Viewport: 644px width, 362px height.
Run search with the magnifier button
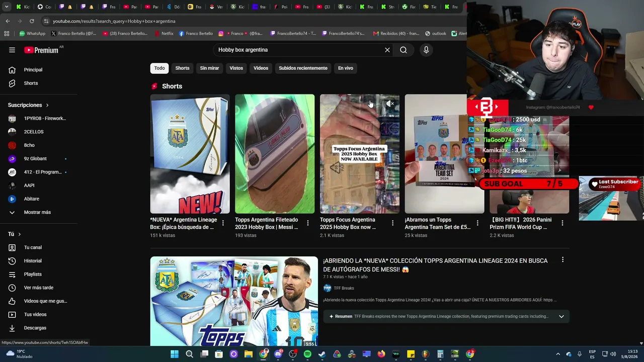click(404, 50)
